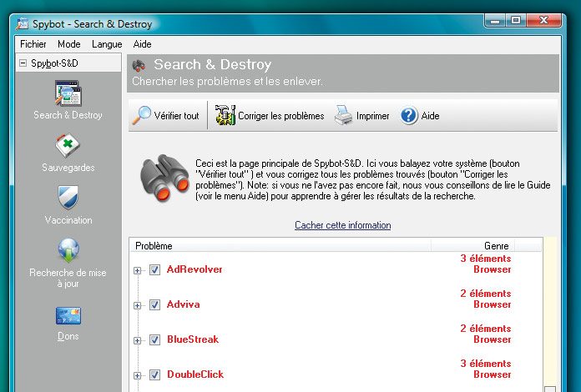Click "2 éléments" in the BlueStreak row

[x=485, y=329]
